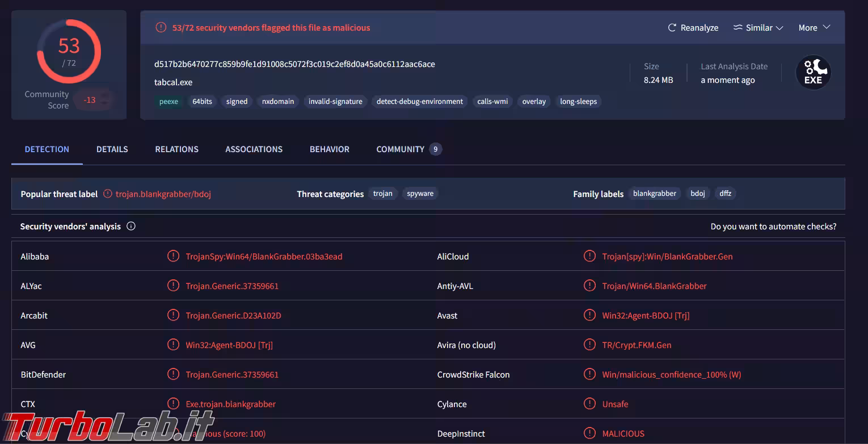The image size is (868, 444).
Task: Expand the Similar dropdown
Action: tap(758, 28)
